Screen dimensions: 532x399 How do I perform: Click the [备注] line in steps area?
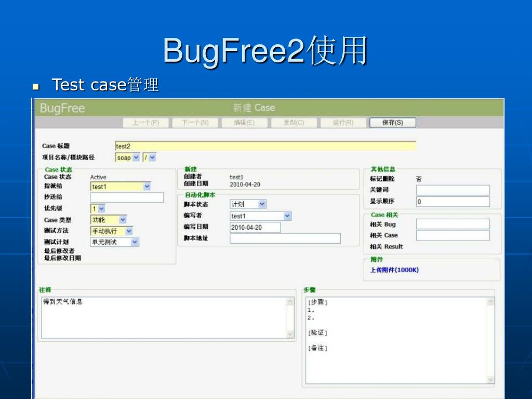(317, 348)
